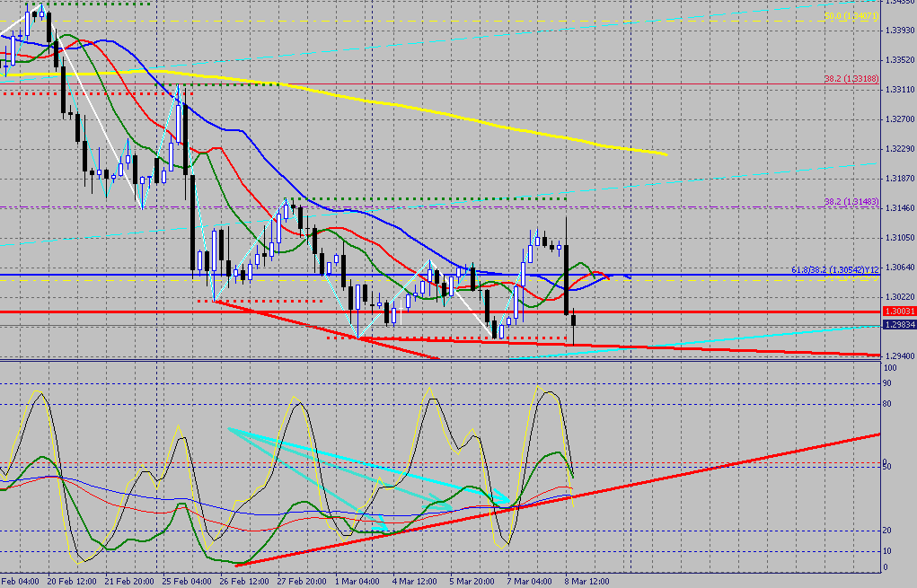Click the 1.31460 price axis label
917x588 pixels.
pos(901,208)
